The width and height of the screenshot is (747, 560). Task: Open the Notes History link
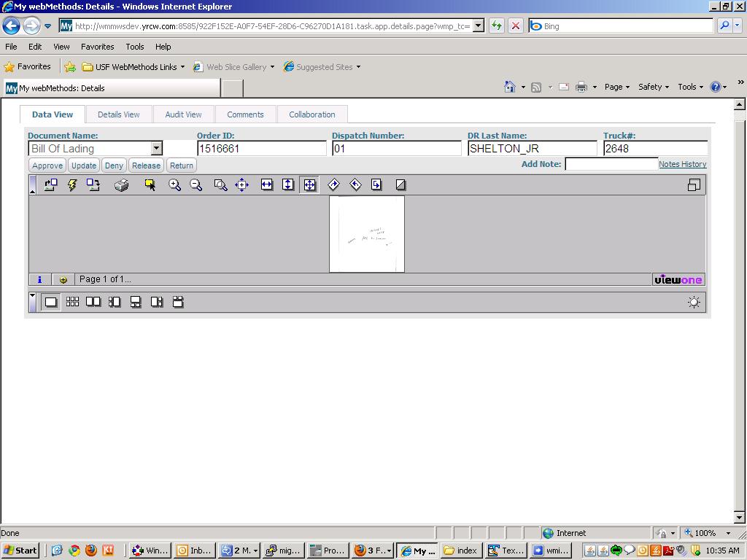(x=682, y=164)
